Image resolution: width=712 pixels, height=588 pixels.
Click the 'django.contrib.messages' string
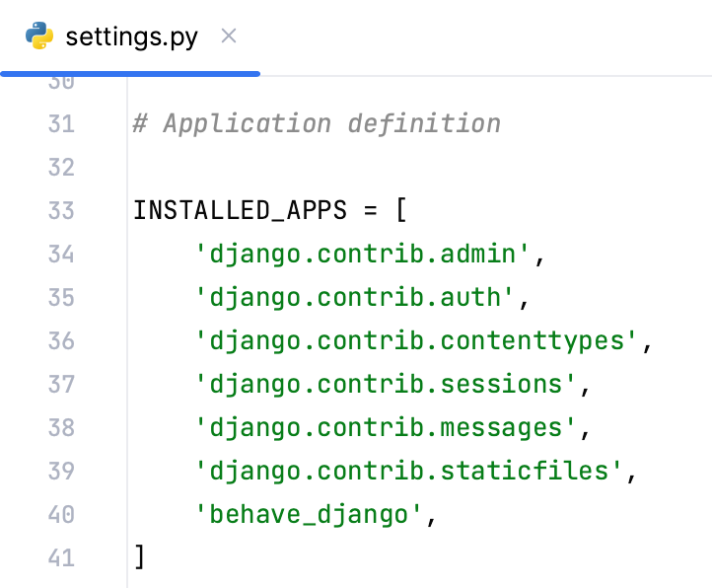click(x=386, y=427)
